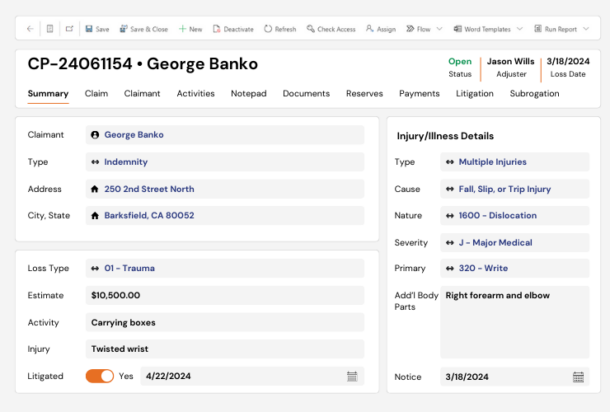Toggle the Litigated switch off
Screen dimensions: 610x412
99,376
